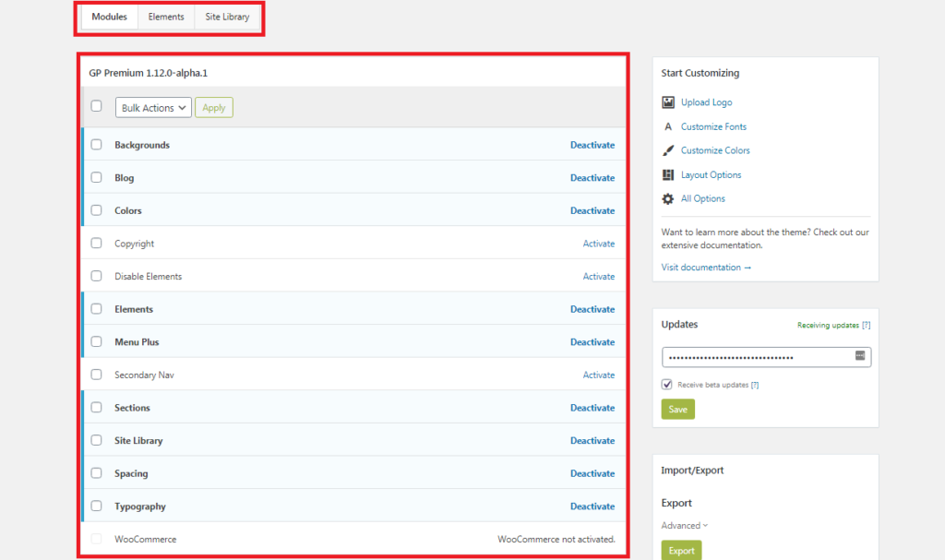This screenshot has height=560, width=945.
Task: Switch to the Elements tab
Action: click(x=166, y=17)
